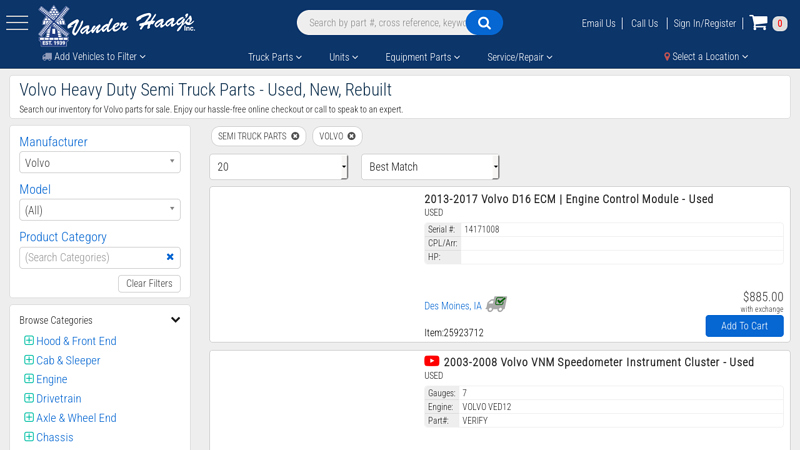Click the shipping truck icon by Des Moines
Image resolution: width=800 pixels, height=450 pixels.
tap(496, 304)
